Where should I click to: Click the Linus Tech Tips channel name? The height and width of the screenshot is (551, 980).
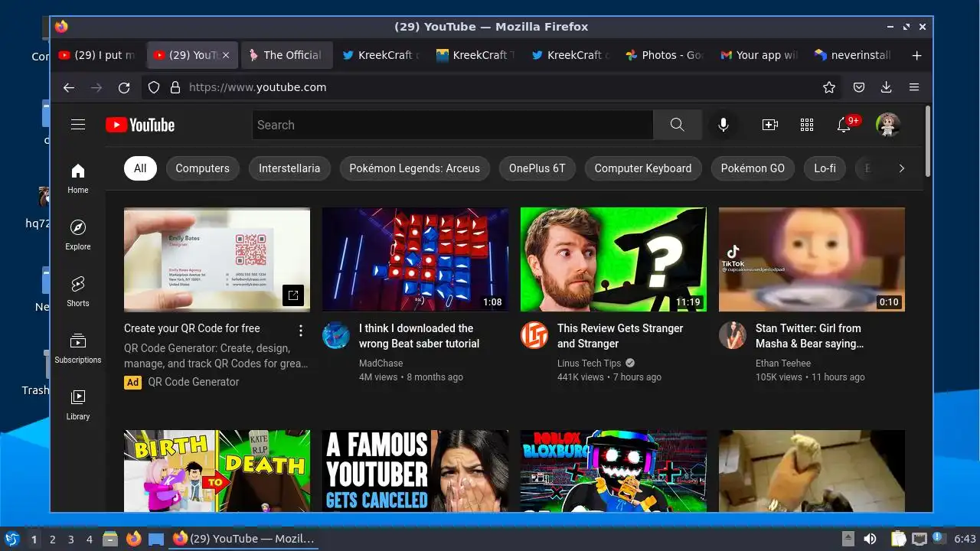click(x=590, y=364)
